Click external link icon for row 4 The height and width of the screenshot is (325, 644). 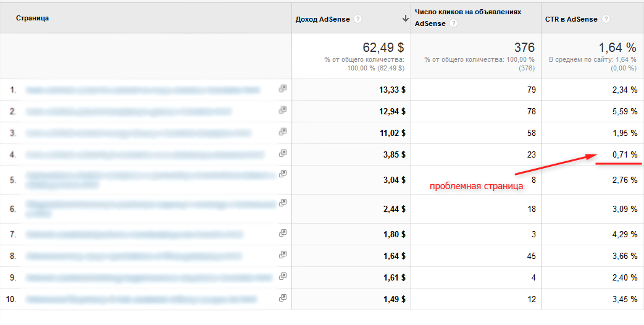click(283, 153)
